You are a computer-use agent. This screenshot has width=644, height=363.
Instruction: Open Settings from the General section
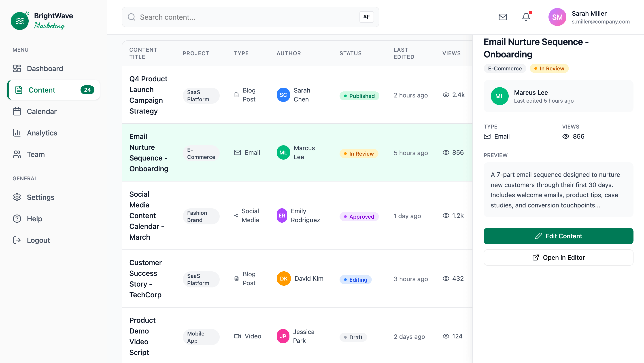coord(40,197)
